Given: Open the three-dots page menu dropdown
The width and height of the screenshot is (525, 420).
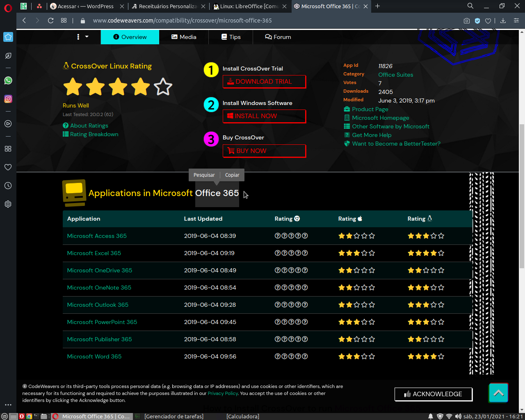Looking at the screenshot, I should [x=82, y=37].
